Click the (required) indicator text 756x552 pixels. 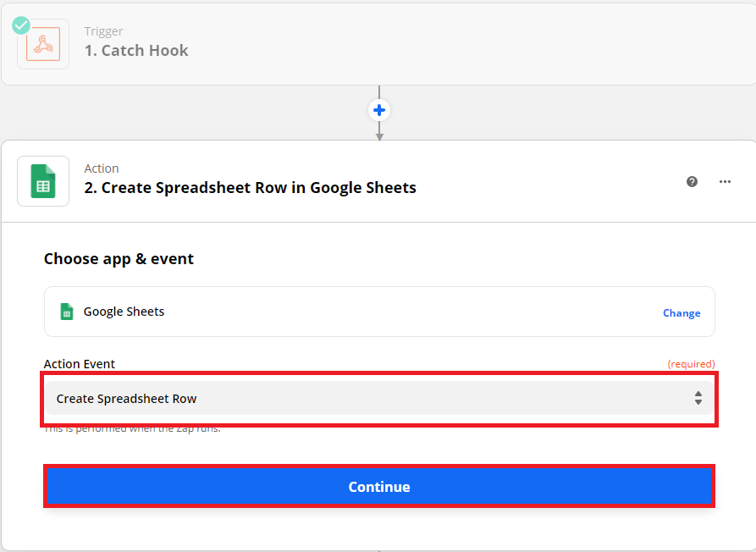click(x=691, y=364)
